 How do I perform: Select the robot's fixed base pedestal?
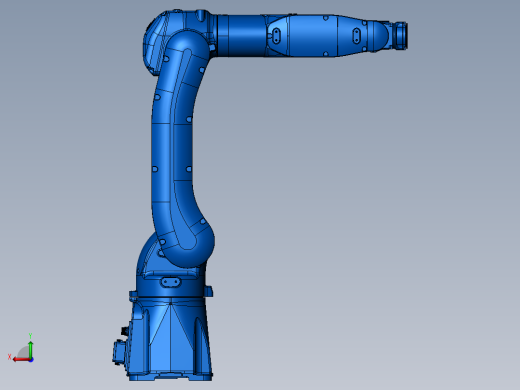[x=170, y=338]
